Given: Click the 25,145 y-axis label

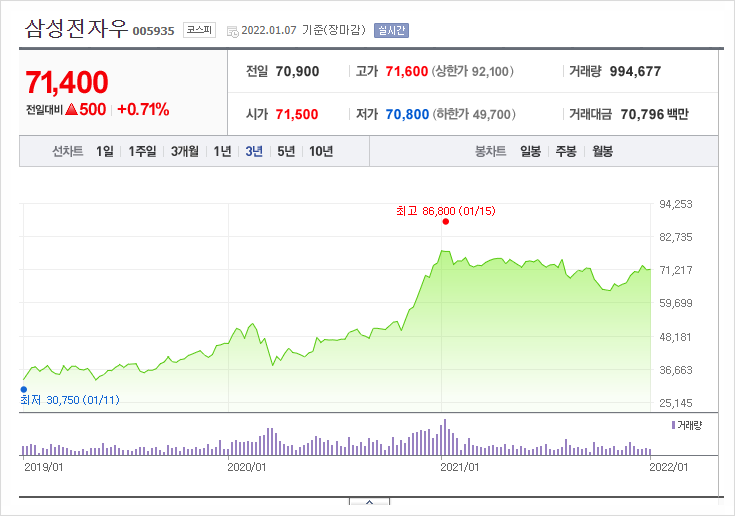Looking at the screenshot, I should coord(675,403).
